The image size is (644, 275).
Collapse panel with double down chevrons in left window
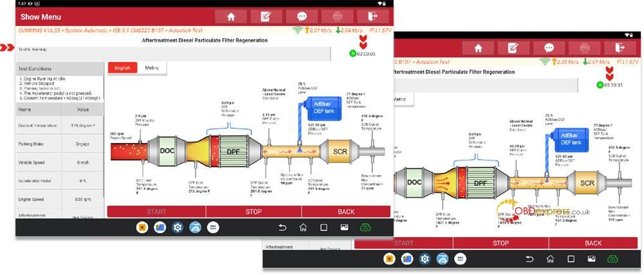click(x=363, y=42)
